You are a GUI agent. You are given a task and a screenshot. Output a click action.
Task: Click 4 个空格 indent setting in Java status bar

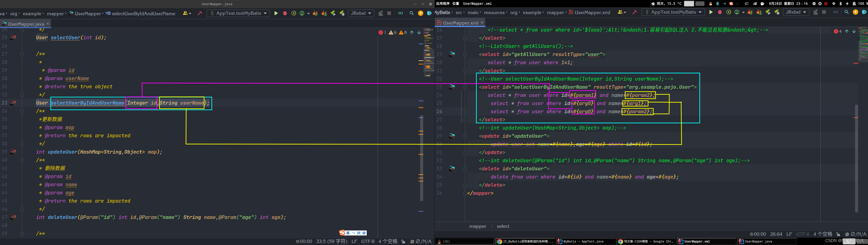click(388, 241)
